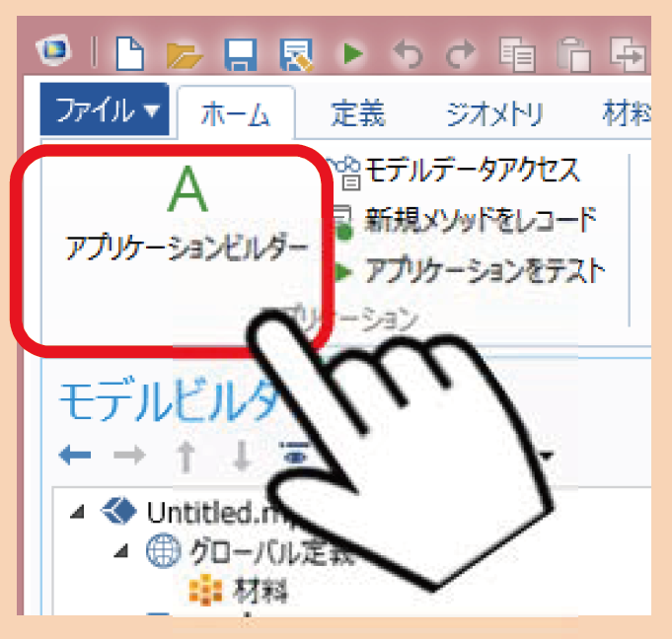Go back with the blue left arrow
This screenshot has height=639, width=672.
pyautogui.click(x=75, y=455)
